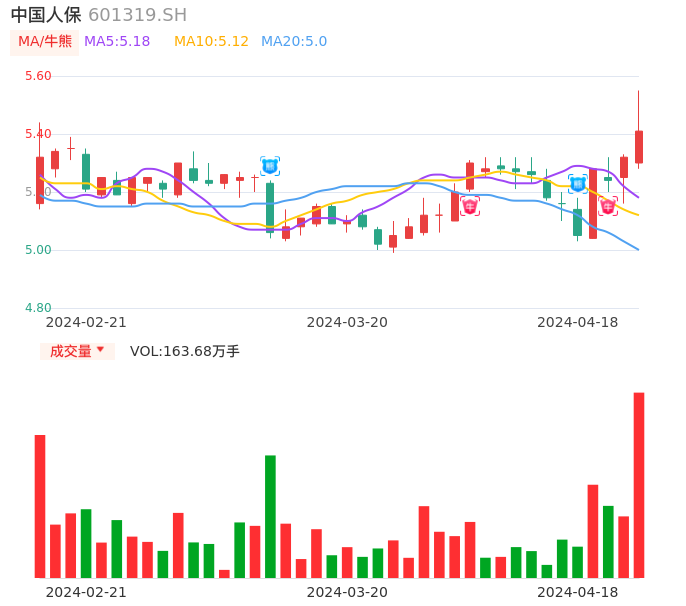Click the red triangle arrow beside 成交量
The image size is (686, 606).
100,350
